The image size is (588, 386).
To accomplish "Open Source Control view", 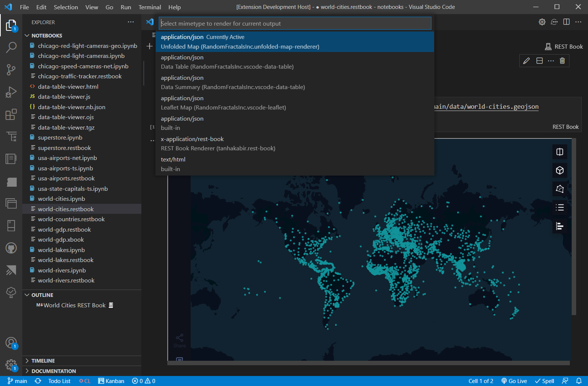I will click(11, 70).
